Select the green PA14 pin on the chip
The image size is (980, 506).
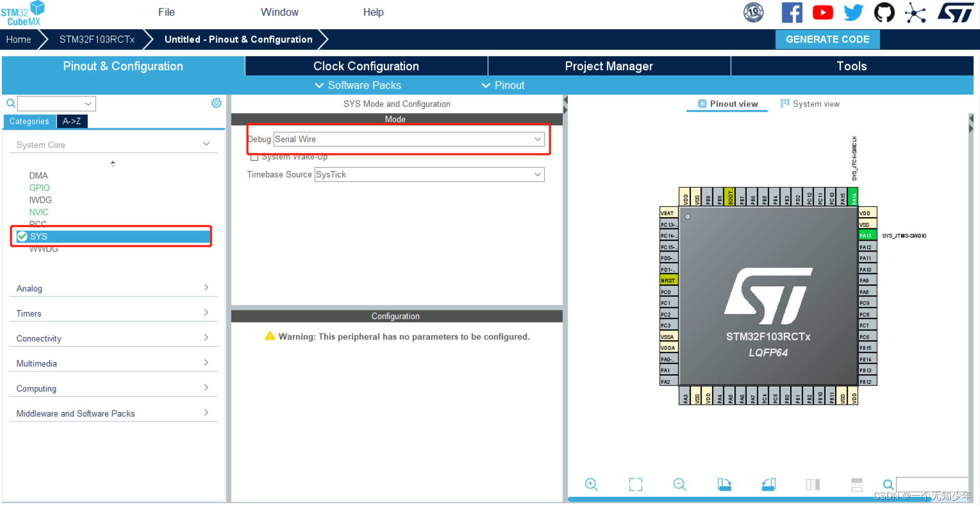[853, 197]
